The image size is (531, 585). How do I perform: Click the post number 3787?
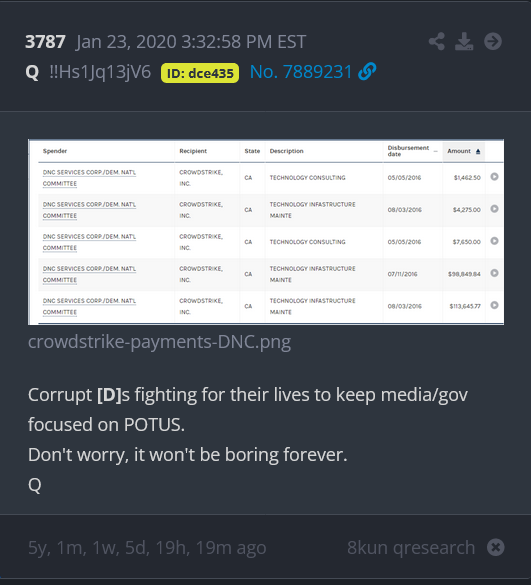pyautogui.click(x=45, y=41)
